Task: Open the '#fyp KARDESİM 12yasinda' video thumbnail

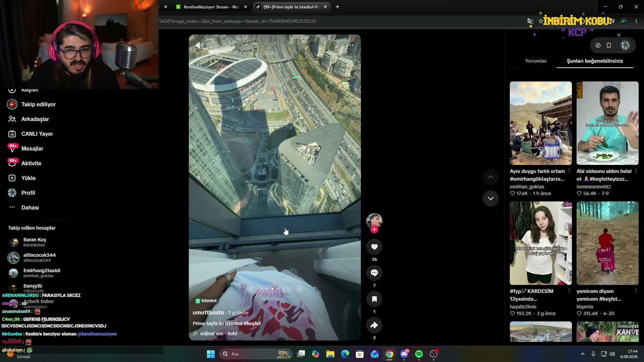Action: pyautogui.click(x=541, y=243)
